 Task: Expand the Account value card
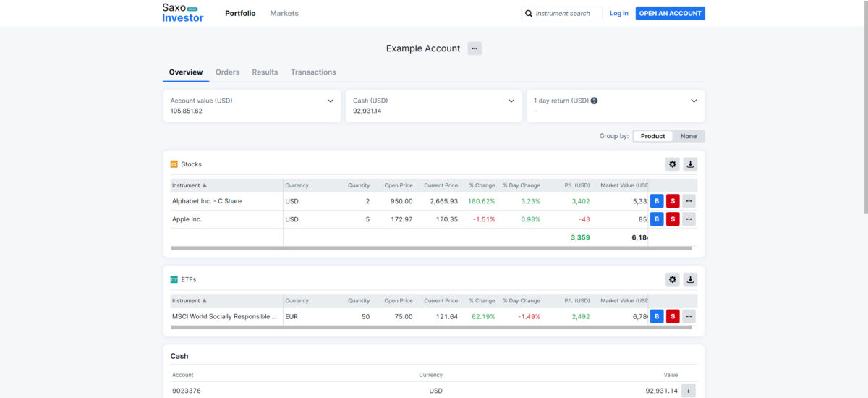pos(331,101)
